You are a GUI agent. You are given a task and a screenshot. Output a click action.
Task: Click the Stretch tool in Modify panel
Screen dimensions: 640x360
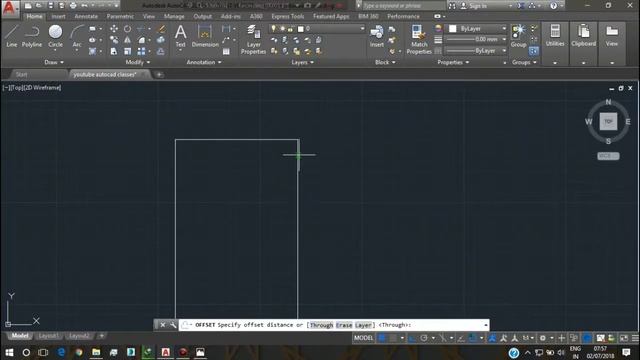(x=114, y=51)
